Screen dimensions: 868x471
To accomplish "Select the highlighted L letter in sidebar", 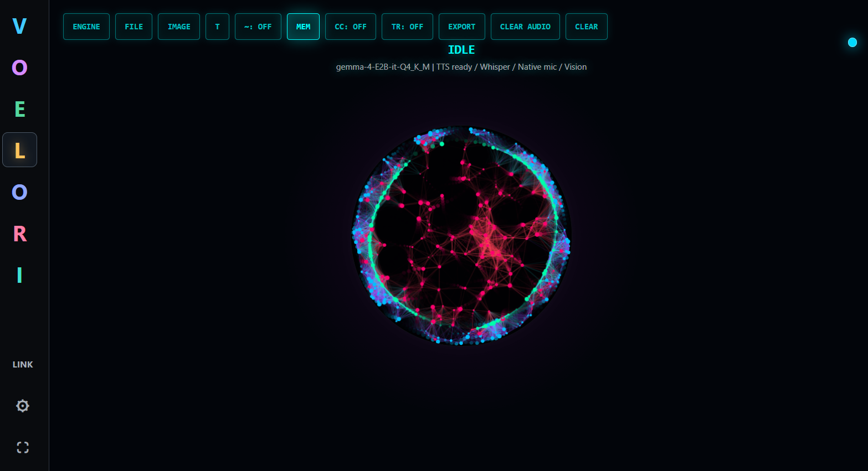I will [x=19, y=150].
